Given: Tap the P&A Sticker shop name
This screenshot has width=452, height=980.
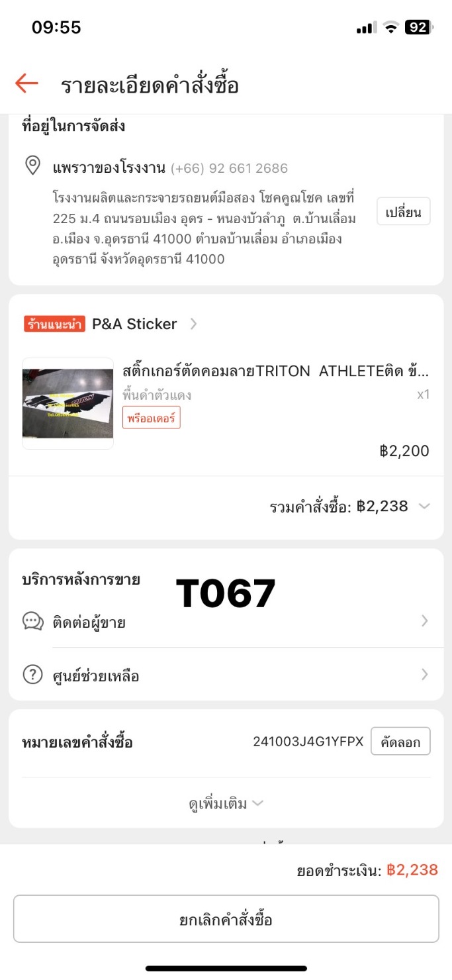Looking at the screenshot, I should [x=134, y=324].
